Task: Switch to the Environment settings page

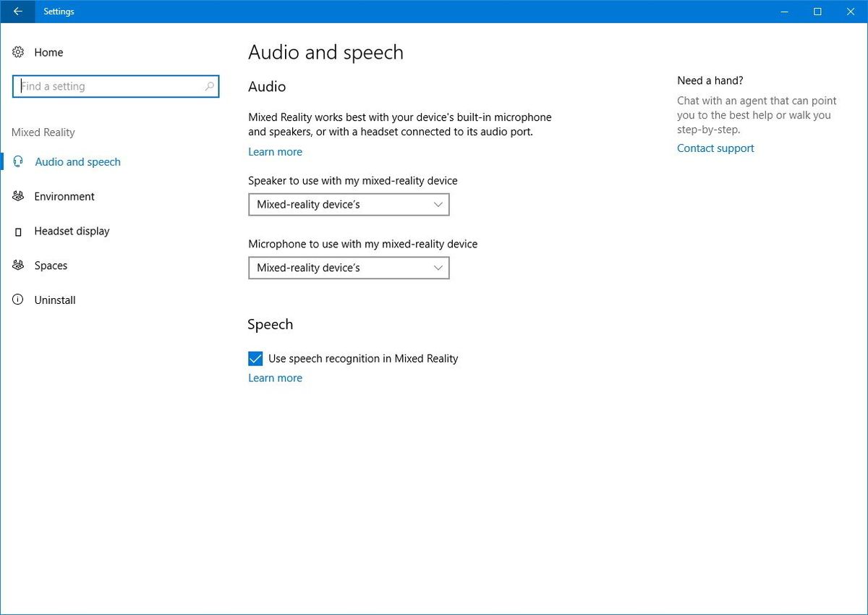Action: [x=64, y=196]
